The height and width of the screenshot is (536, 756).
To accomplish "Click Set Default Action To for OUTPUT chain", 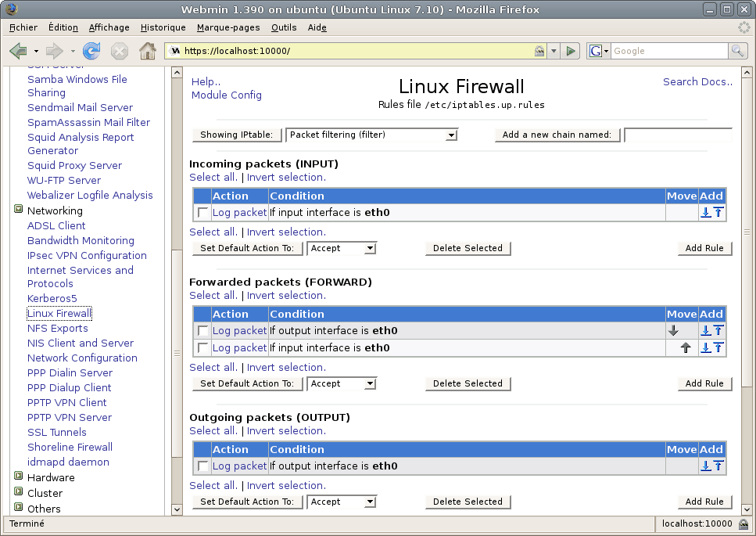I will (247, 502).
